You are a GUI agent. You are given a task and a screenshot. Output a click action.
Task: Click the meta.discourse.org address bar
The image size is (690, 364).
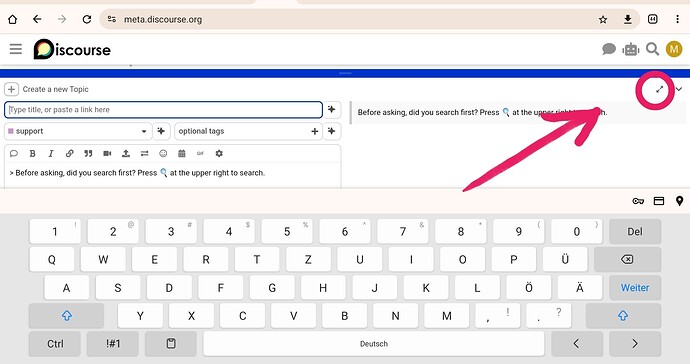pyautogui.click(x=162, y=20)
